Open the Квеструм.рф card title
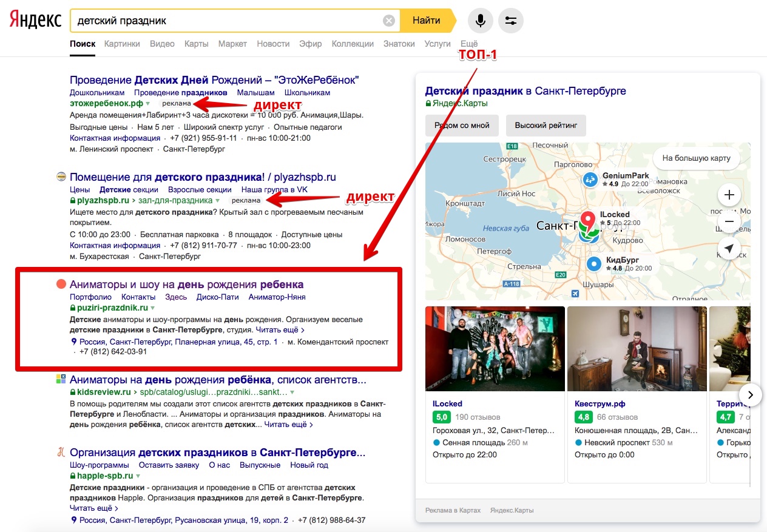767x532 pixels. tap(600, 403)
